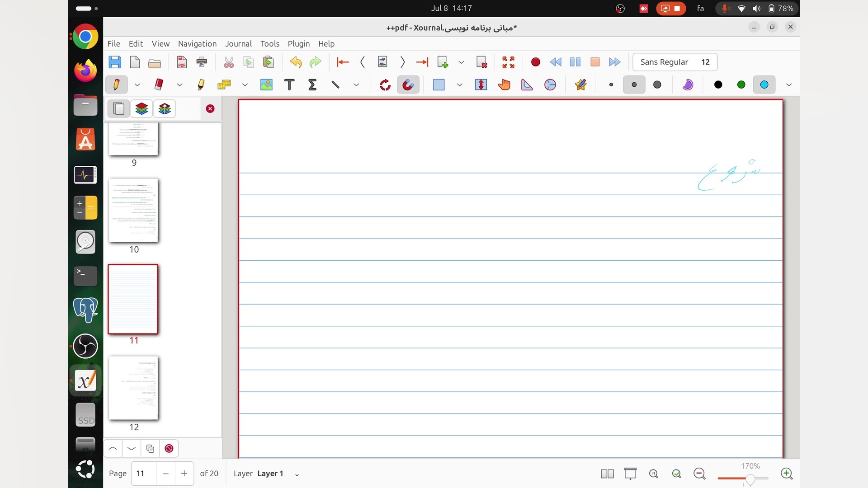The height and width of the screenshot is (488, 868).
Task: Increase page number with plus button
Action: click(x=184, y=473)
